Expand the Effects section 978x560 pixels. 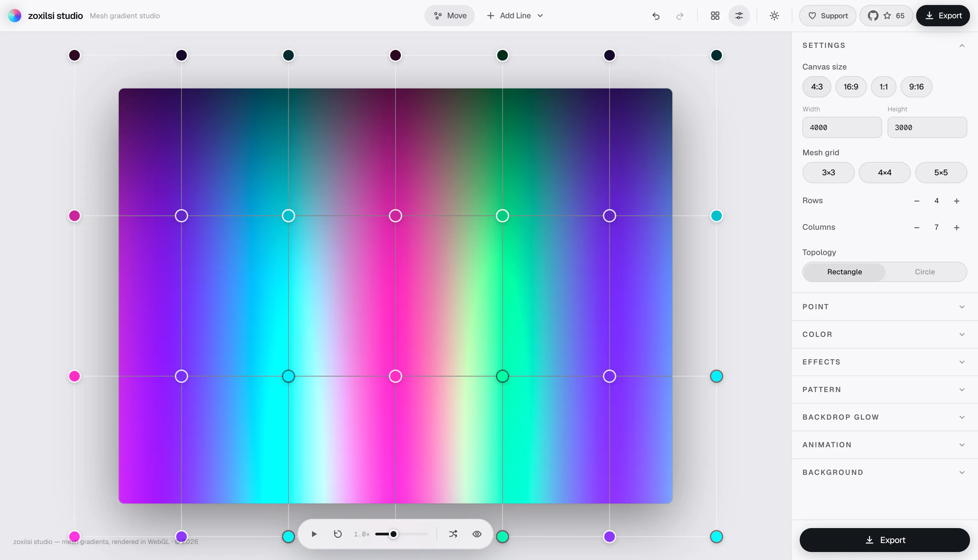[885, 362]
